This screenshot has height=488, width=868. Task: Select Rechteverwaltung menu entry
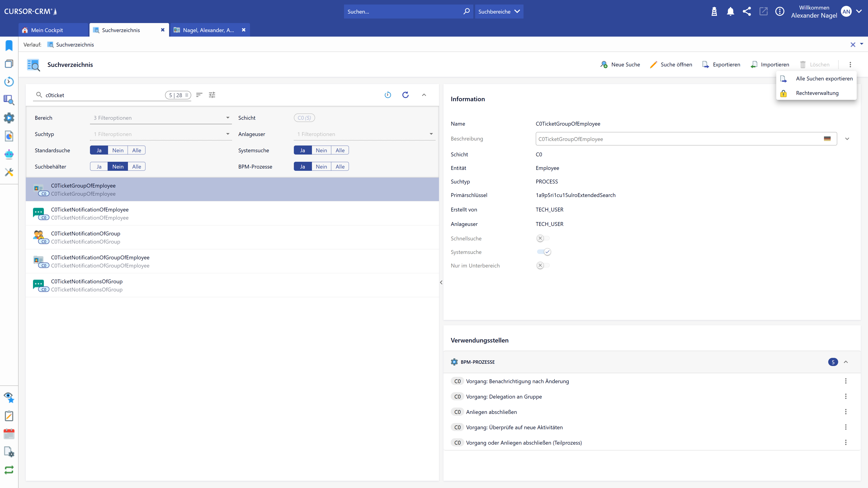point(816,93)
